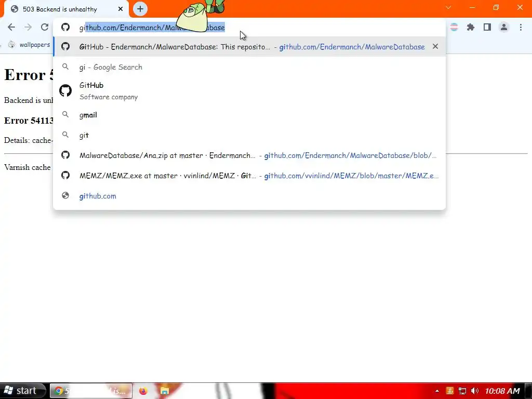Screen dimensions: 532x399
Task: Open tab search chevron in title bar
Action: (448, 7)
